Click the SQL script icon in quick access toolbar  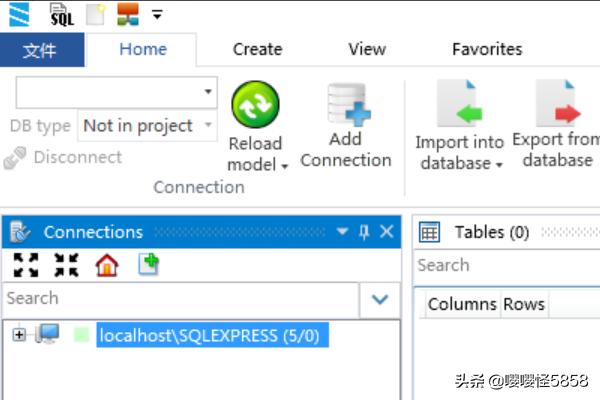coord(61,14)
